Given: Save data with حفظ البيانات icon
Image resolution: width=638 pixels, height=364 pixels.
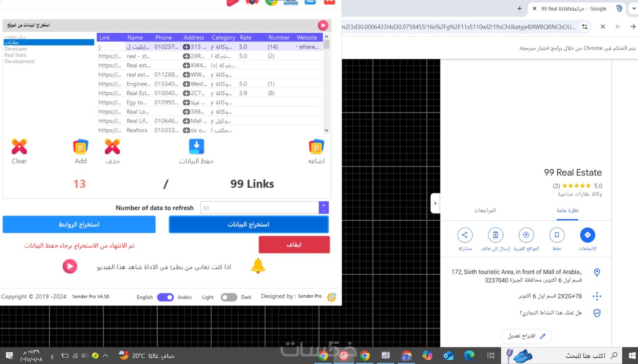Looking at the screenshot, I should (x=196, y=147).
